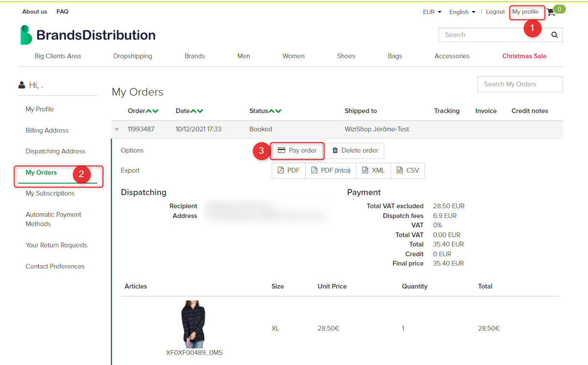Export order as PDF
Image resolution: width=588 pixels, height=365 pixels.
[x=289, y=170]
